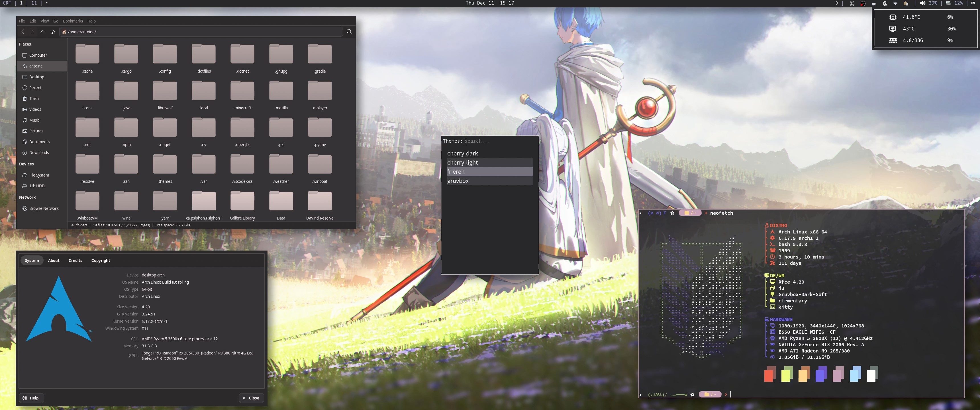Viewport: 980px width, 410px height.
Task: Click the Bluetooth tray icon
Action: coord(885,3)
